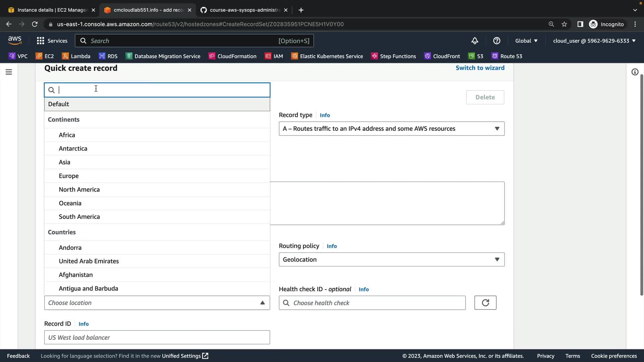Click the Route 53 bookmark shortcut
644x362 pixels.
tap(507, 56)
